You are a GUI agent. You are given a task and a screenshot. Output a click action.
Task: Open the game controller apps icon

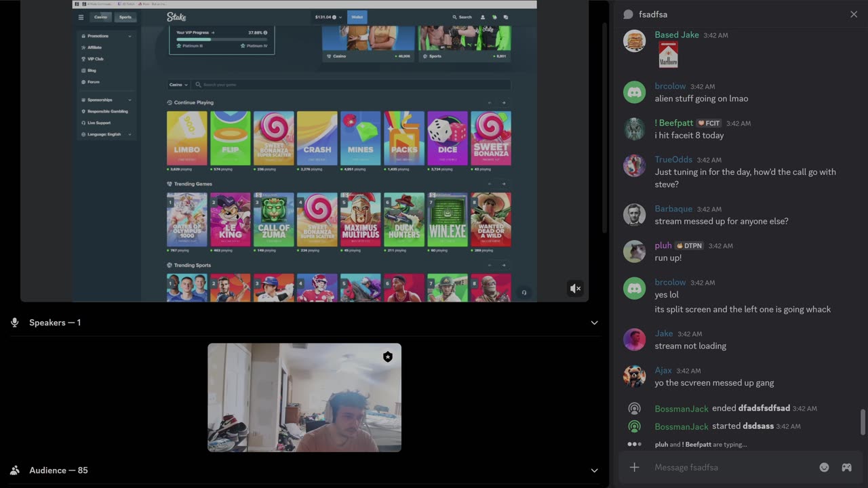[846, 467]
